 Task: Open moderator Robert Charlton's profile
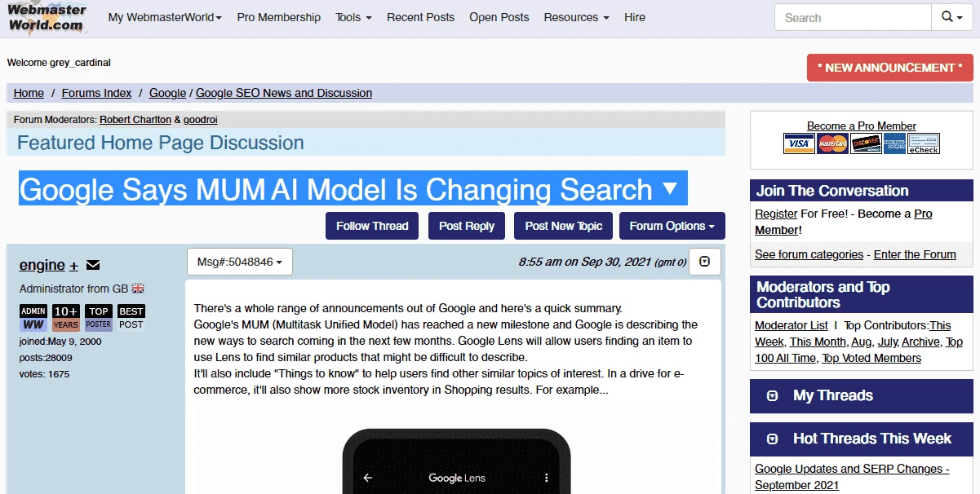pos(135,119)
